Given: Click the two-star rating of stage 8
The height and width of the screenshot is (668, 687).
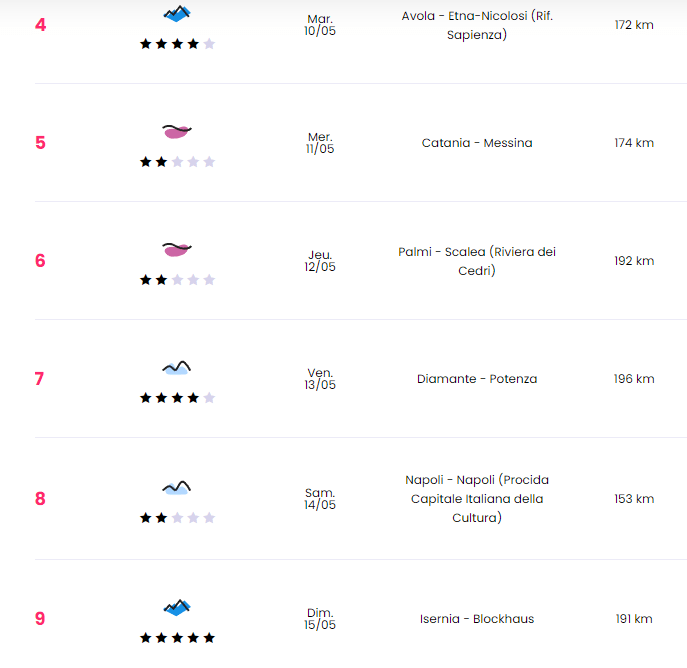Looking at the screenshot, I should click(x=177, y=518).
